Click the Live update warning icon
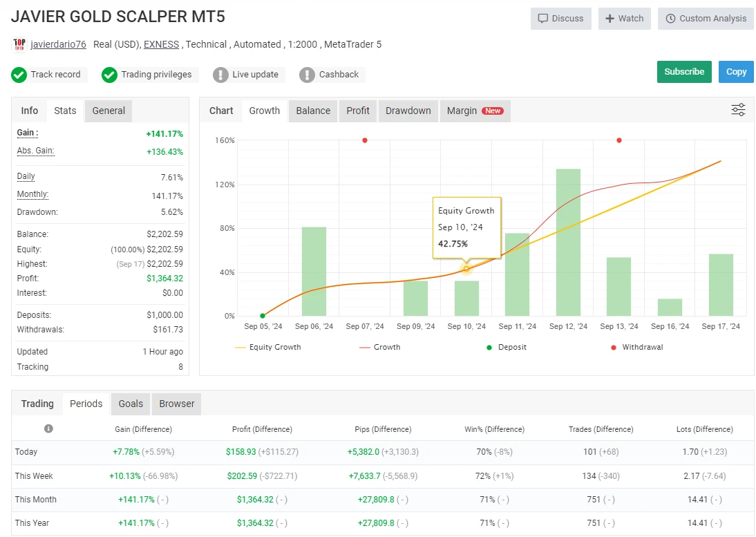756x537 pixels. click(x=220, y=75)
